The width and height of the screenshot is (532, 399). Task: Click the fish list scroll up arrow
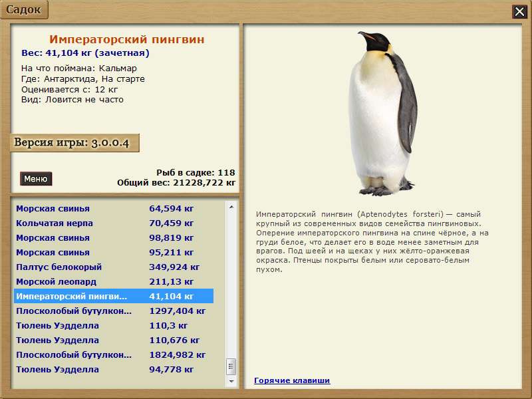[x=231, y=207]
